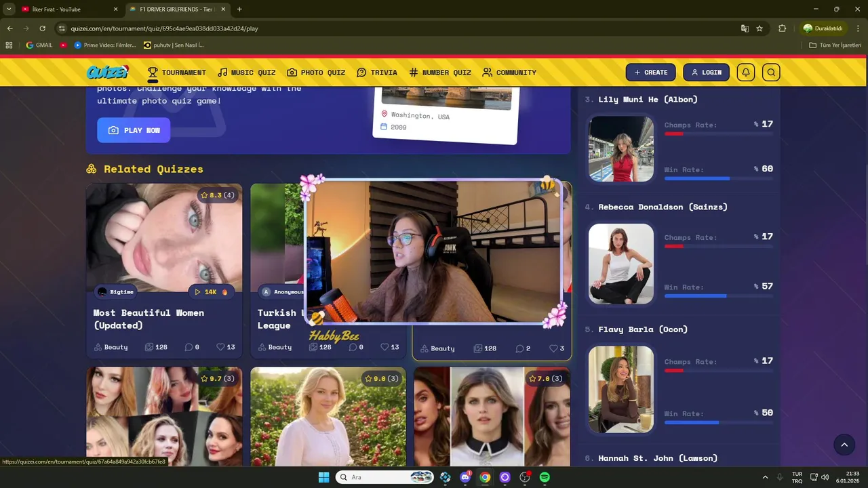This screenshot has width=868, height=488.
Task: Open the browser extensions icon
Action: tap(782, 28)
